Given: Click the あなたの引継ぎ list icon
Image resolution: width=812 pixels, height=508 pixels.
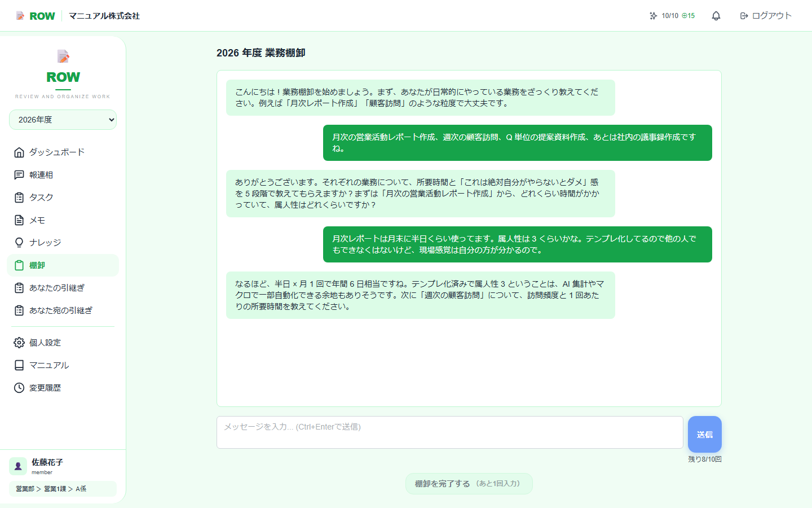Looking at the screenshot, I should 19,288.
